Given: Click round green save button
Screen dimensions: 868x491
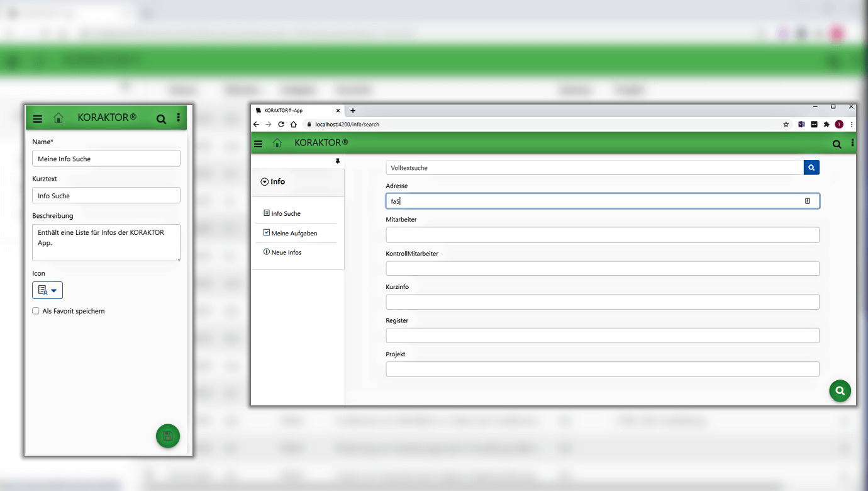Looking at the screenshot, I should (168, 436).
